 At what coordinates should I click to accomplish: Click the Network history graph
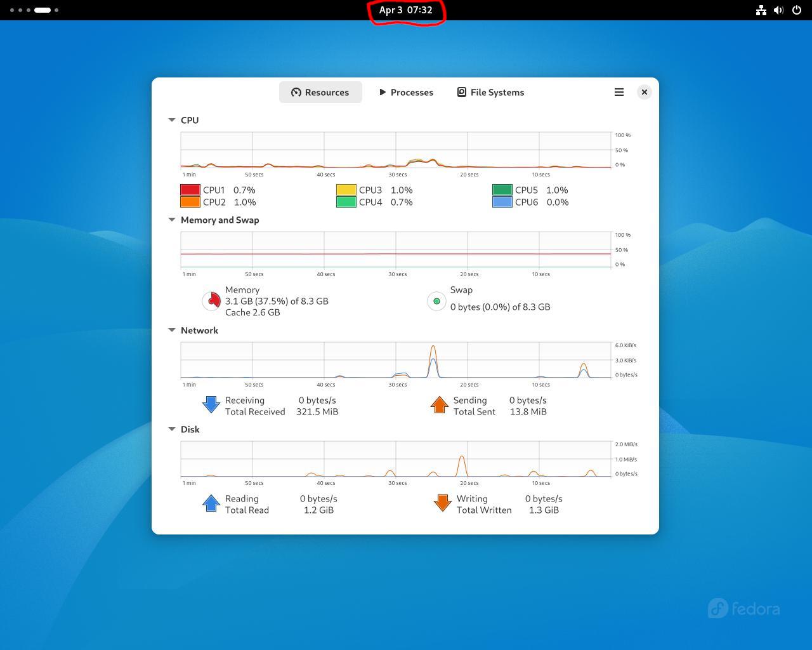pyautogui.click(x=396, y=360)
